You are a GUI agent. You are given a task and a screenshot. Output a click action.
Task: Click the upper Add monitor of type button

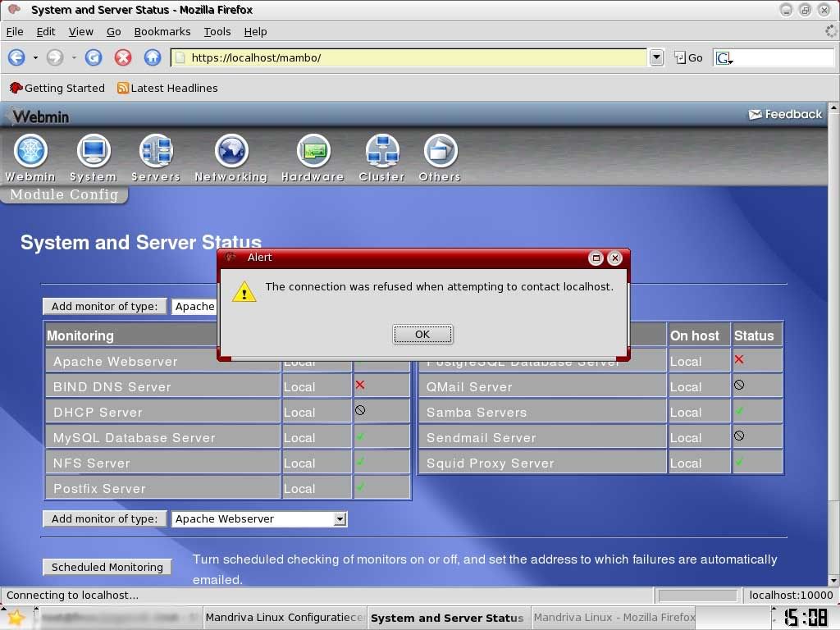104,307
